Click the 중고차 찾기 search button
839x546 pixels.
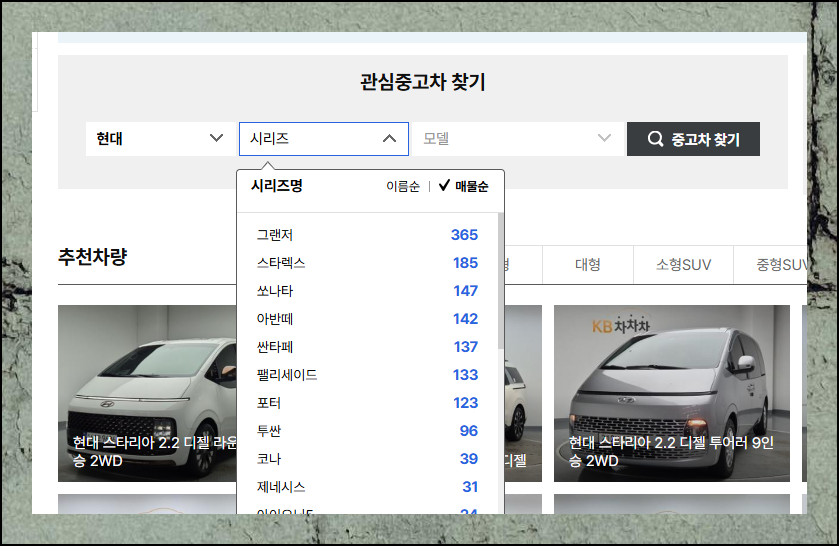click(x=693, y=139)
